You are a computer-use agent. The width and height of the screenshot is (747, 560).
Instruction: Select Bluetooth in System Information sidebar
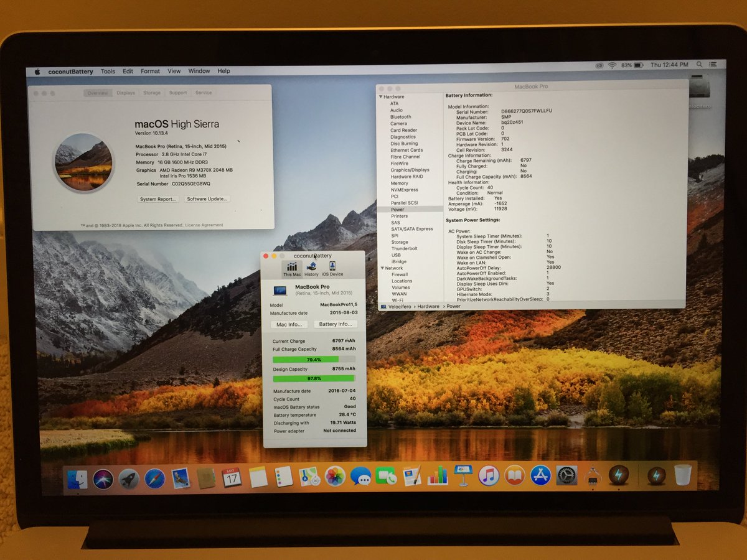401,117
